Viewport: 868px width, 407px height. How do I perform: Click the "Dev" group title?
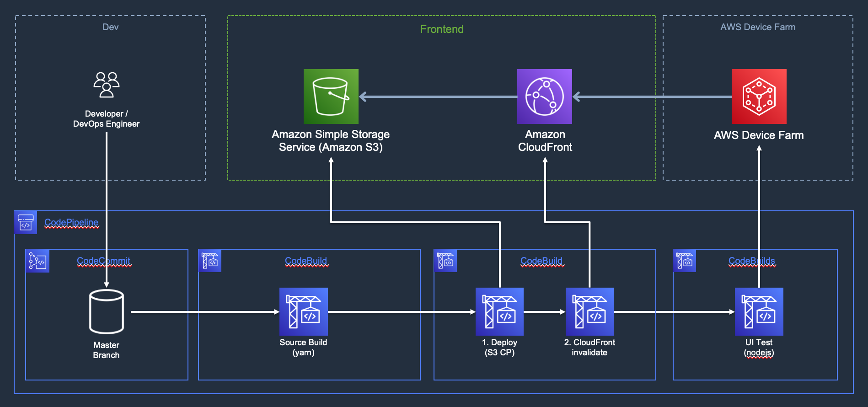(x=110, y=27)
